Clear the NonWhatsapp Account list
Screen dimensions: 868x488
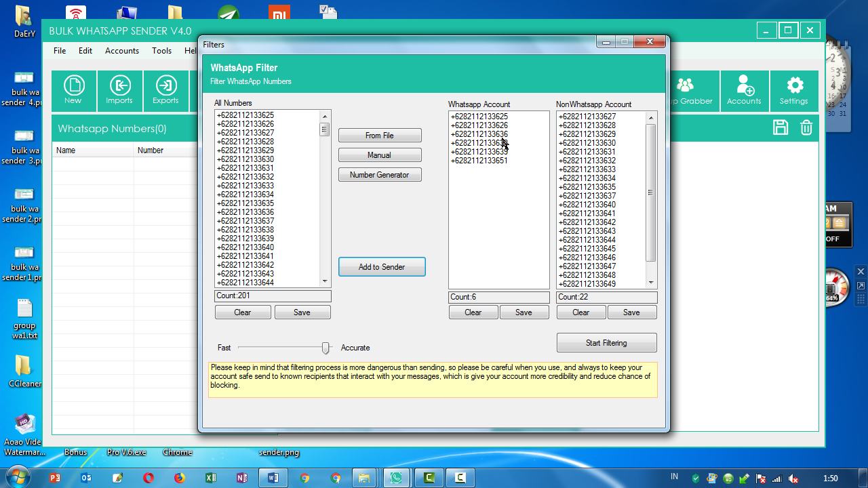point(581,312)
